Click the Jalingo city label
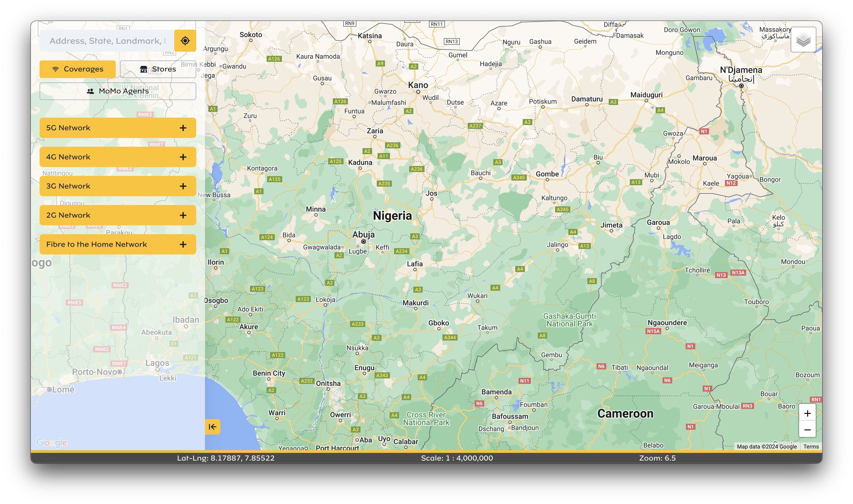 557,245
